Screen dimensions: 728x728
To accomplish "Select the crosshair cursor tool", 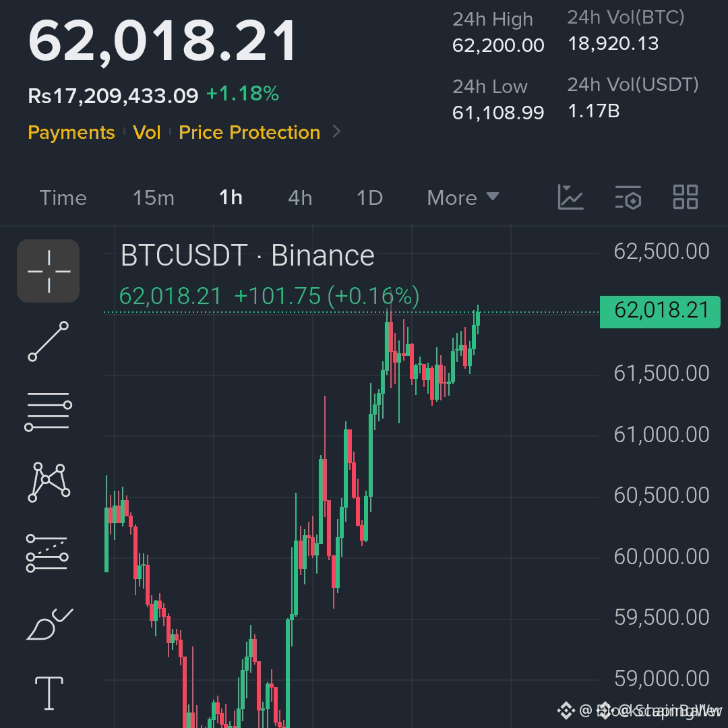I will pyautogui.click(x=49, y=271).
